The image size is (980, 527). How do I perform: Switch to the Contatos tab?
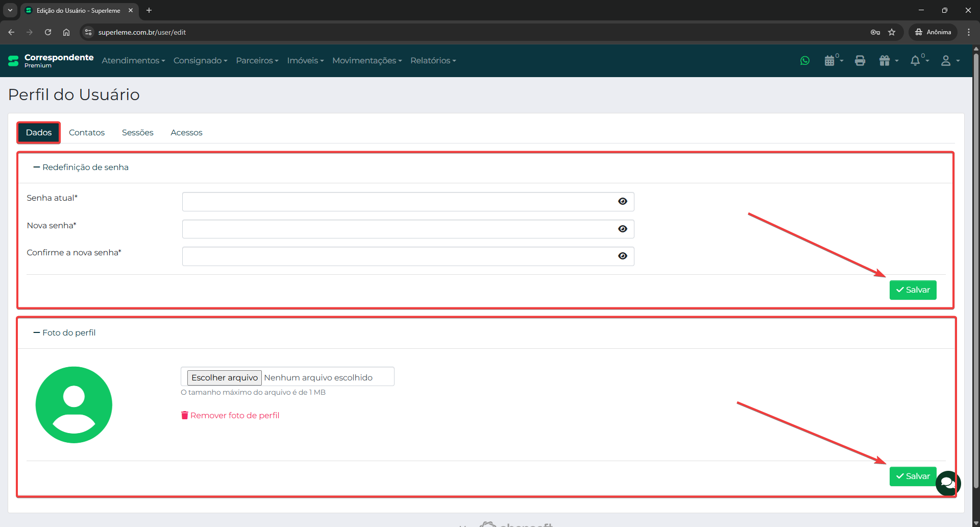(87, 133)
